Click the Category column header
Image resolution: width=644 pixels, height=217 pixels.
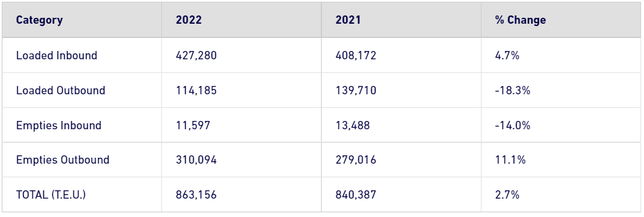[x=39, y=20]
